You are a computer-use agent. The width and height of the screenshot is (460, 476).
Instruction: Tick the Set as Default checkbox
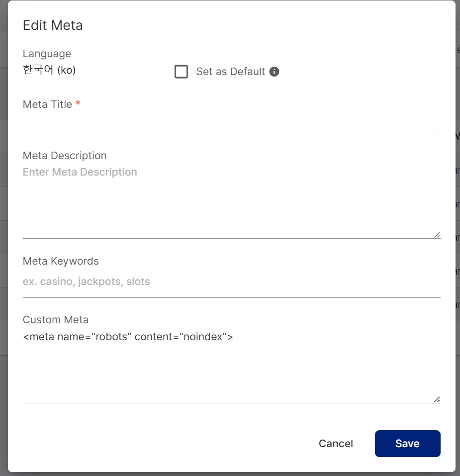point(181,72)
